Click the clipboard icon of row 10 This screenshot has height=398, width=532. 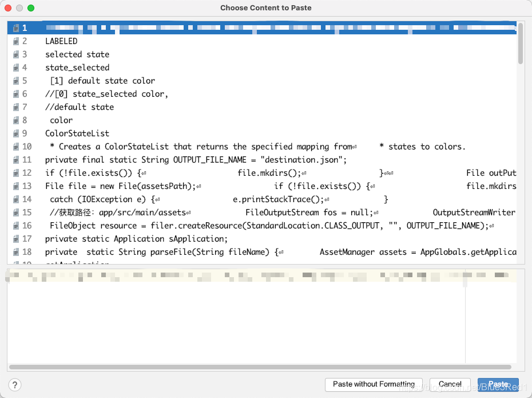pos(16,147)
